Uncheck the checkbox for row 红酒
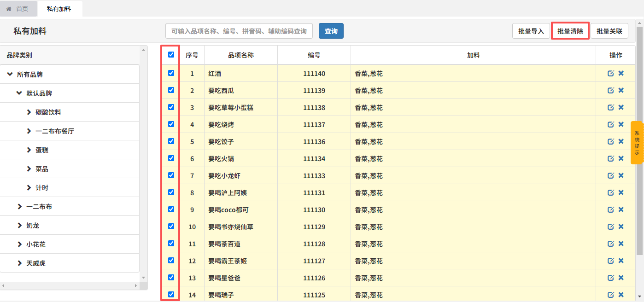Screen dimensions: 644x302 [171, 73]
